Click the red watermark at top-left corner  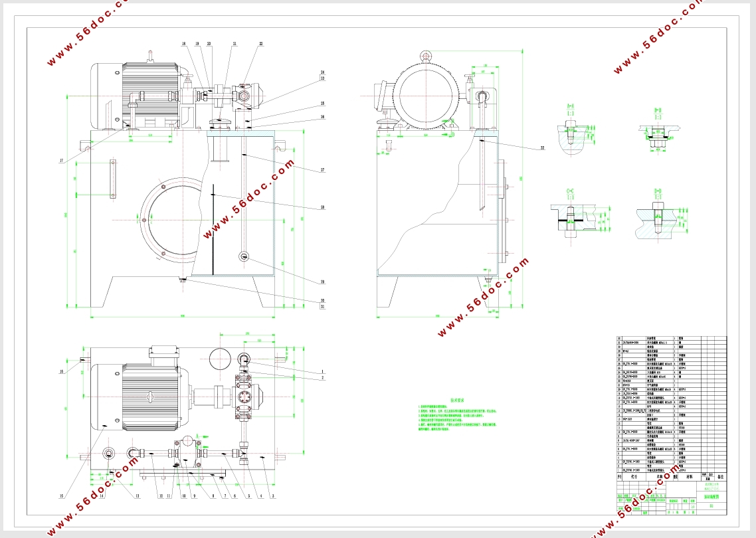[x=87, y=33]
